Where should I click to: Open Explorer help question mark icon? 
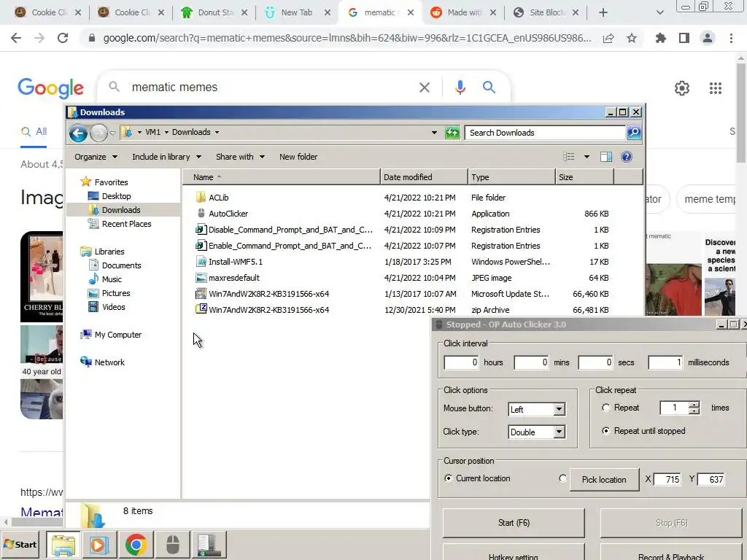[x=627, y=157]
